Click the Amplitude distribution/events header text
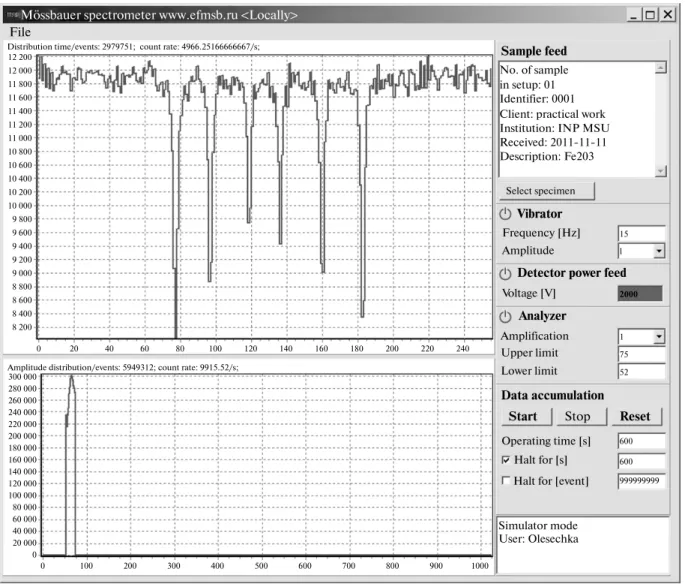Screen dimensions: 685x584 pos(123,367)
